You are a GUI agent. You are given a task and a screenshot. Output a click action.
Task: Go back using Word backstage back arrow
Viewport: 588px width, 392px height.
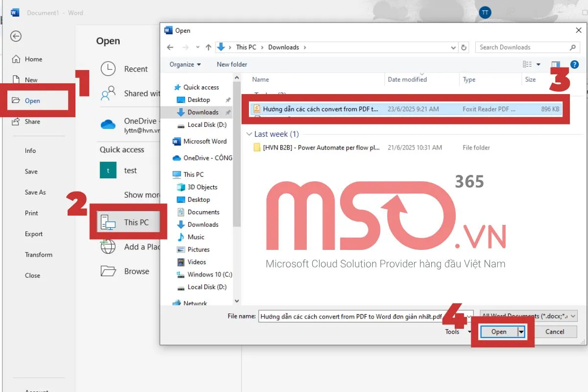coord(16,36)
